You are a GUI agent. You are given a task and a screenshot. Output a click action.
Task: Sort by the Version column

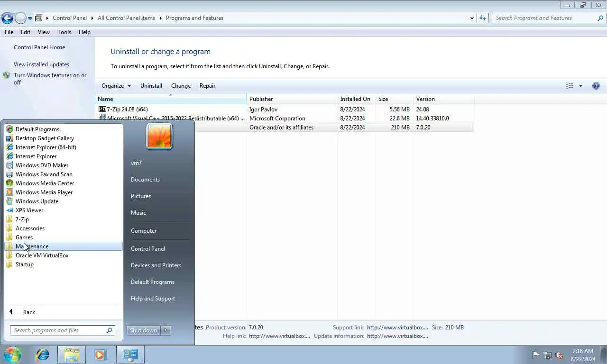pos(443,99)
